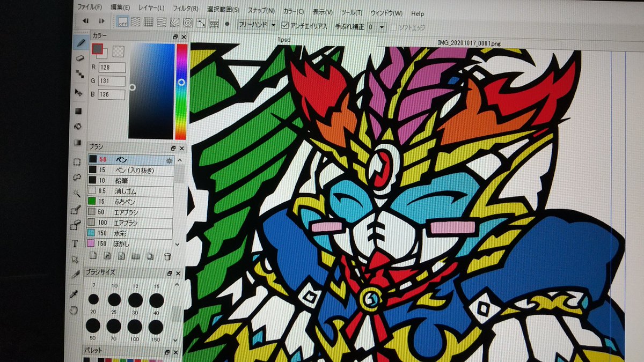Select the Fill rectangle tool

pyautogui.click(x=78, y=110)
